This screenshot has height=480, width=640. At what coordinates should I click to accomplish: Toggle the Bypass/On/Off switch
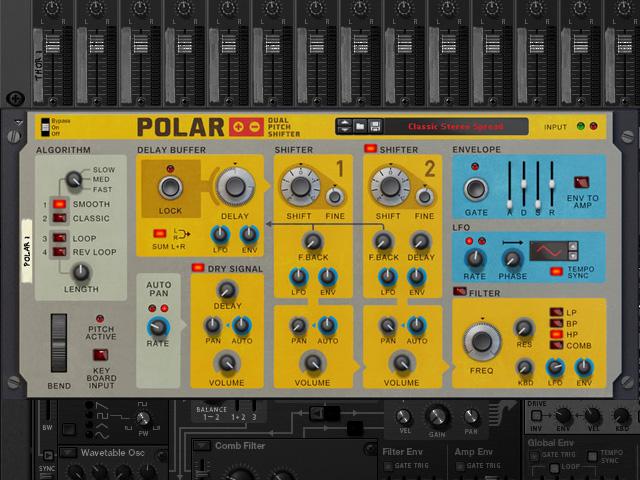pos(45,127)
